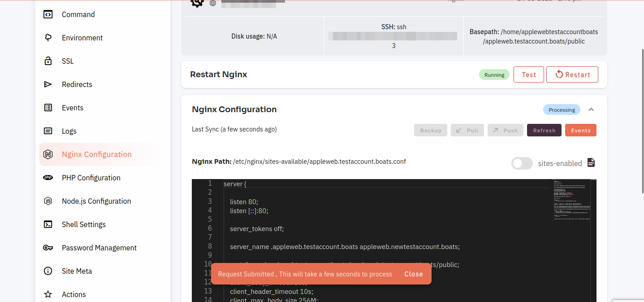This screenshot has width=644, height=302.
Task: Click the globe icon near the site title
Action: (x=213, y=3)
